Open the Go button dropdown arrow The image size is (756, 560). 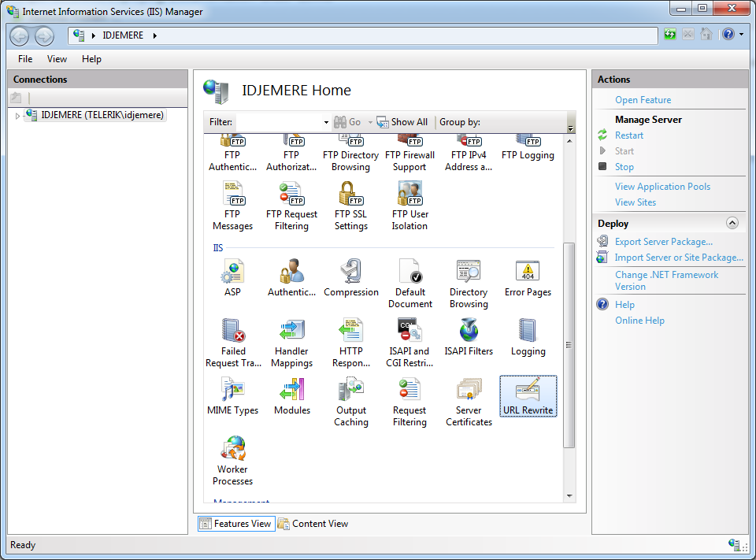[370, 123]
